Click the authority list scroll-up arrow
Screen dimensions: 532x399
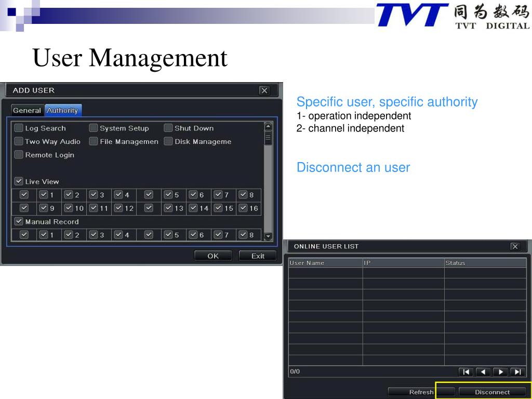tap(268, 127)
